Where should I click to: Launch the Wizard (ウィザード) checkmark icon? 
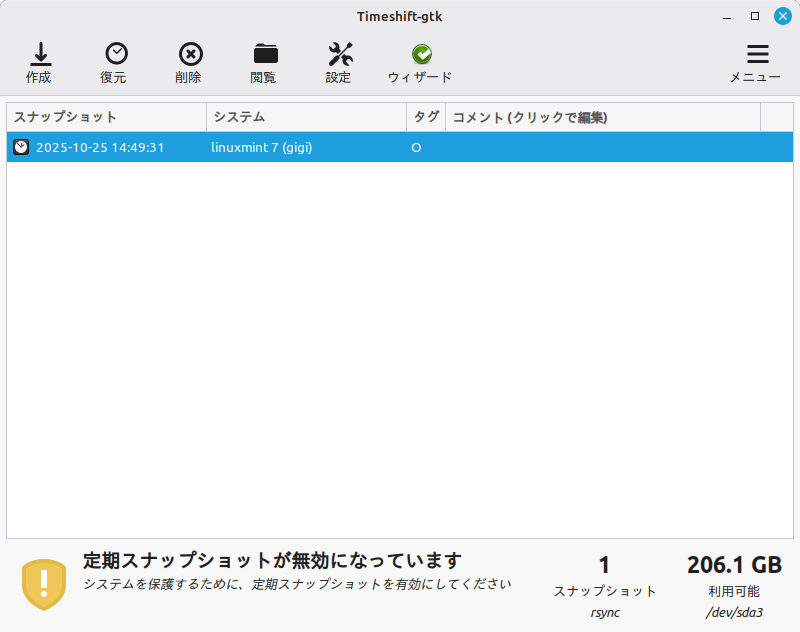click(421, 54)
